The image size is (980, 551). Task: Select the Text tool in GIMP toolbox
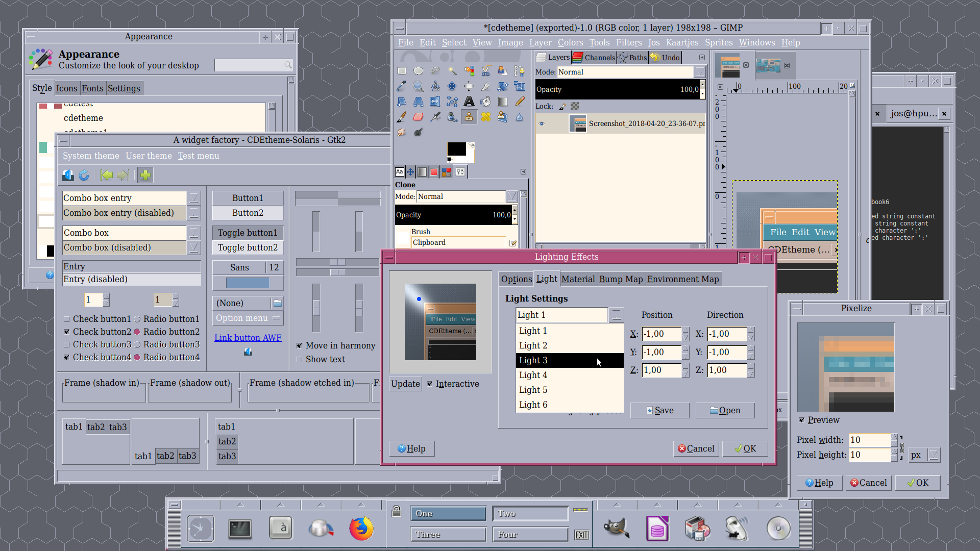click(x=469, y=102)
